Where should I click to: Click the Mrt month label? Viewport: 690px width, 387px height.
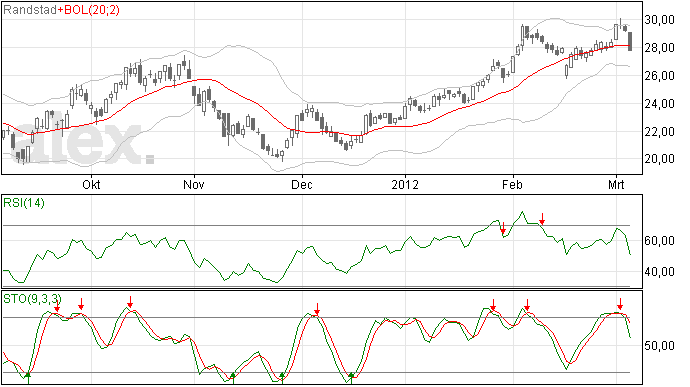coord(616,184)
